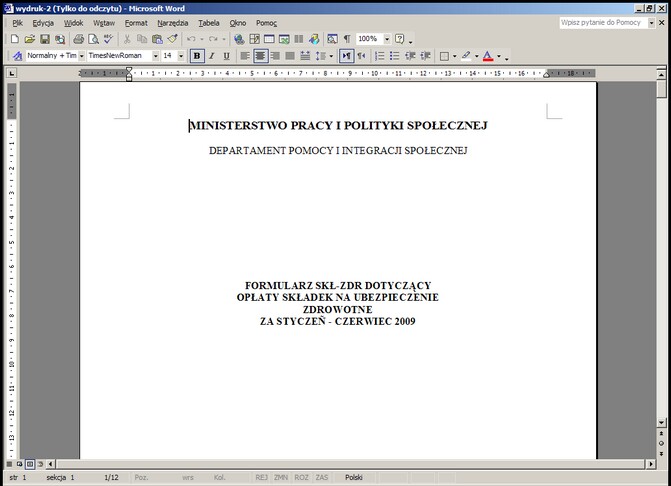671x486 pixels.
Task: Click the Help question mark icon
Action: [400, 39]
